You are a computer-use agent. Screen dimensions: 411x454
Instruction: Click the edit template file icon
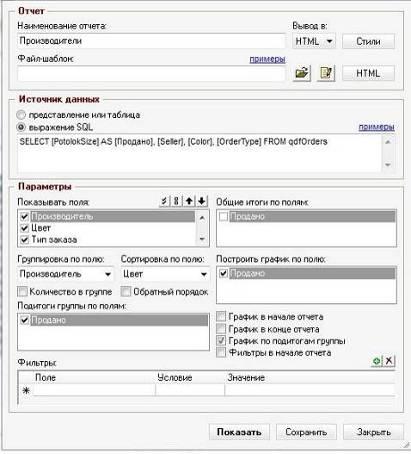tap(326, 73)
